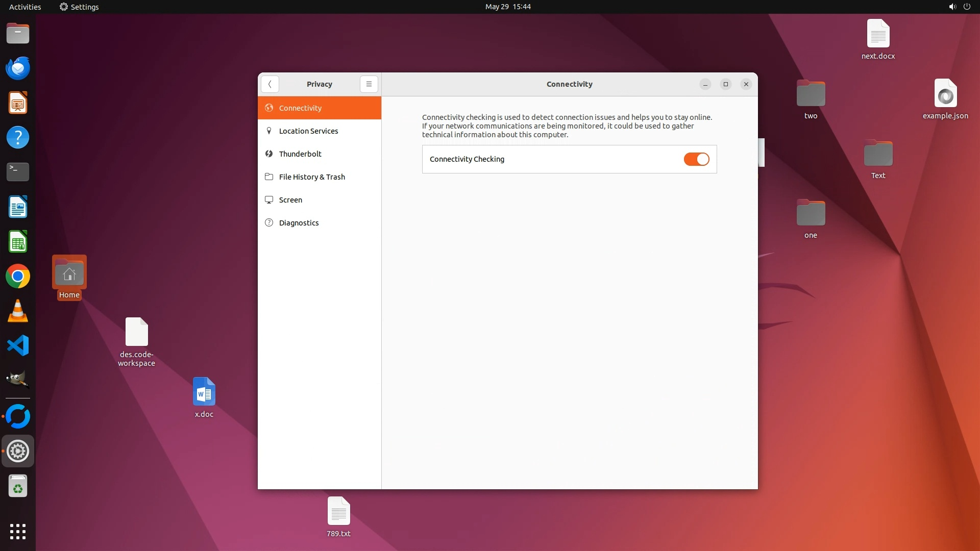Select the x.doc file on desktop
The image size is (980, 551).
tap(204, 392)
